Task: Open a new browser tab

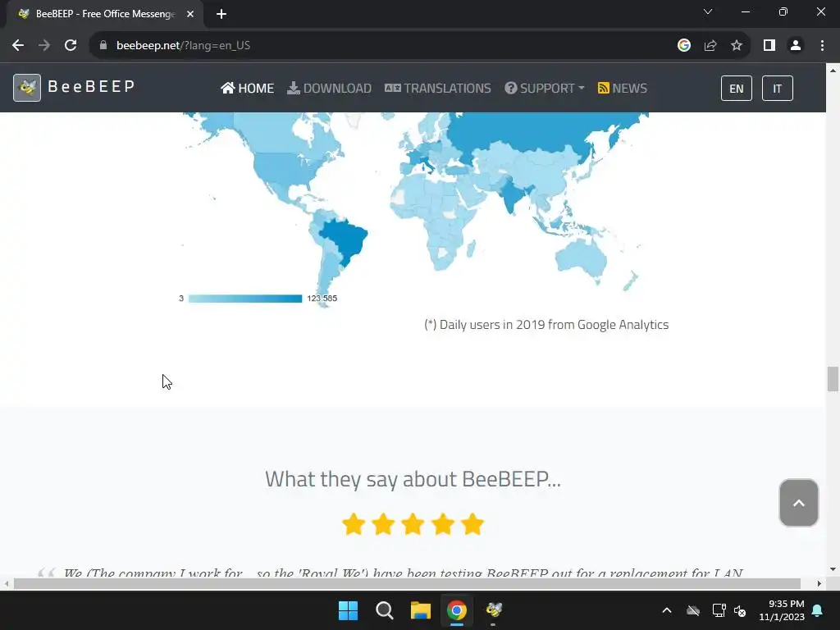Action: [x=221, y=14]
